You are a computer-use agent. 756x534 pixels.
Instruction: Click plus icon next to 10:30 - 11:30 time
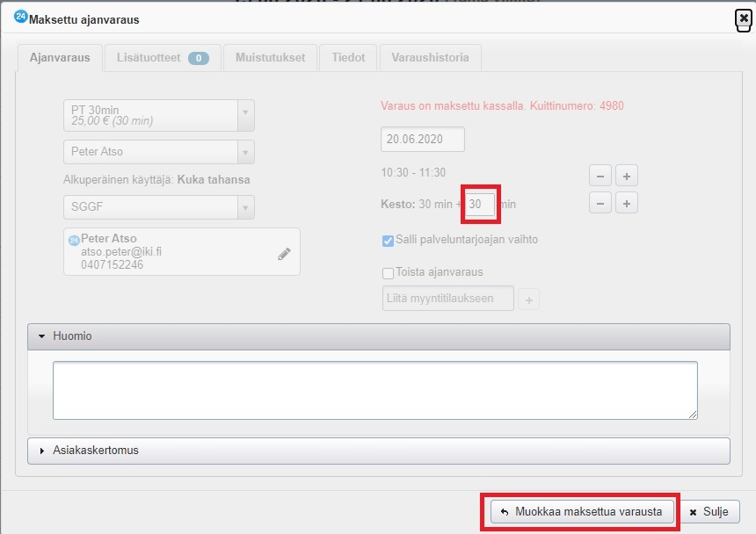(626, 175)
